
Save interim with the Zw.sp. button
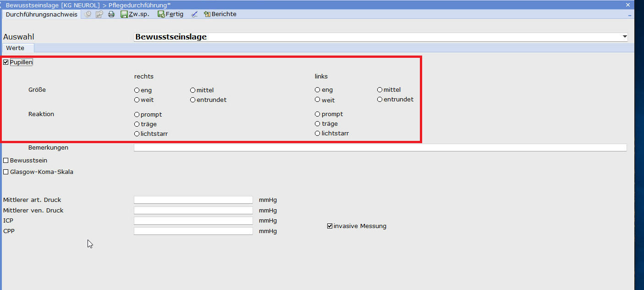pos(135,14)
